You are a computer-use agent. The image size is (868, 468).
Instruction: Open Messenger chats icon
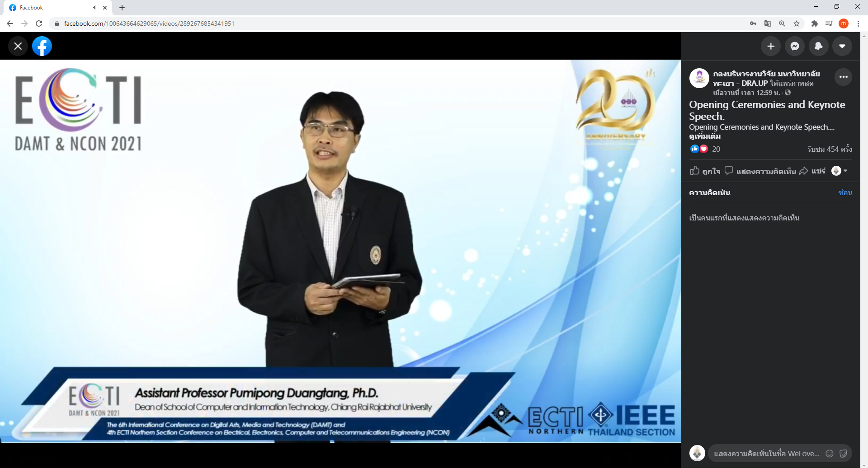click(x=795, y=46)
